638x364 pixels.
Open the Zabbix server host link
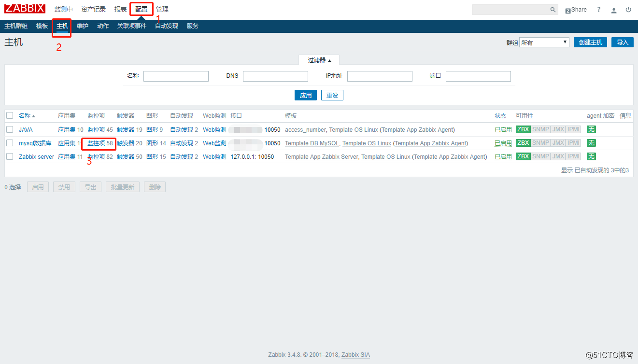coord(36,156)
